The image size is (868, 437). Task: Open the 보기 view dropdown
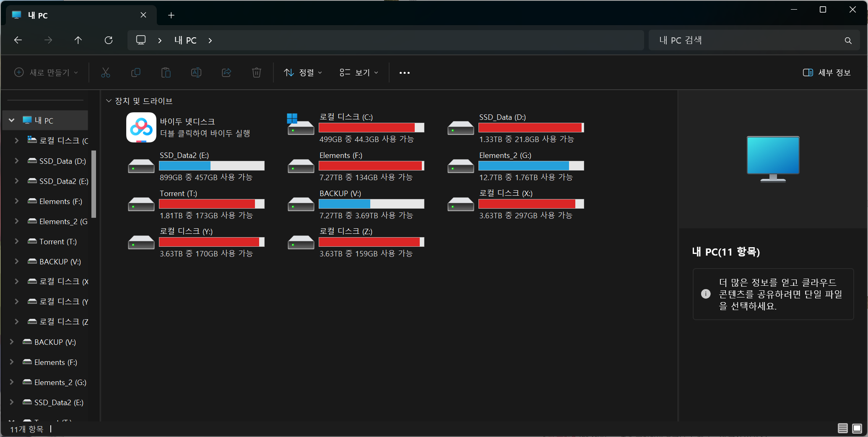359,73
